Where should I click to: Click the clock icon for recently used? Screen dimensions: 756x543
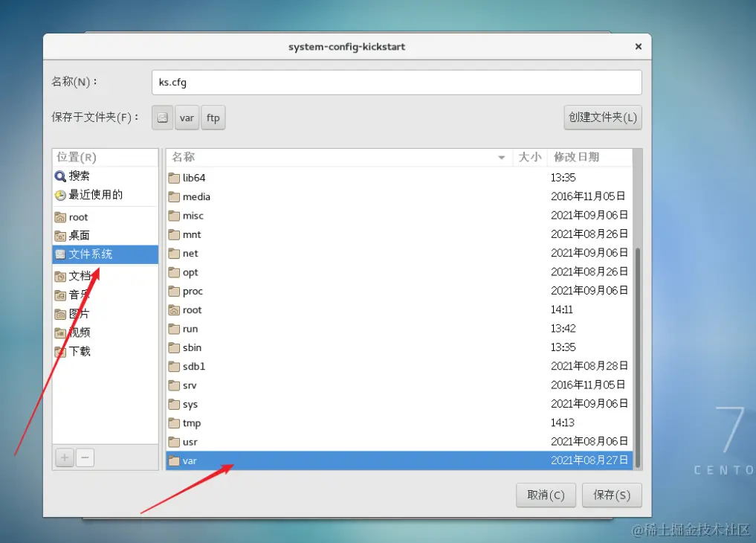click(x=60, y=196)
